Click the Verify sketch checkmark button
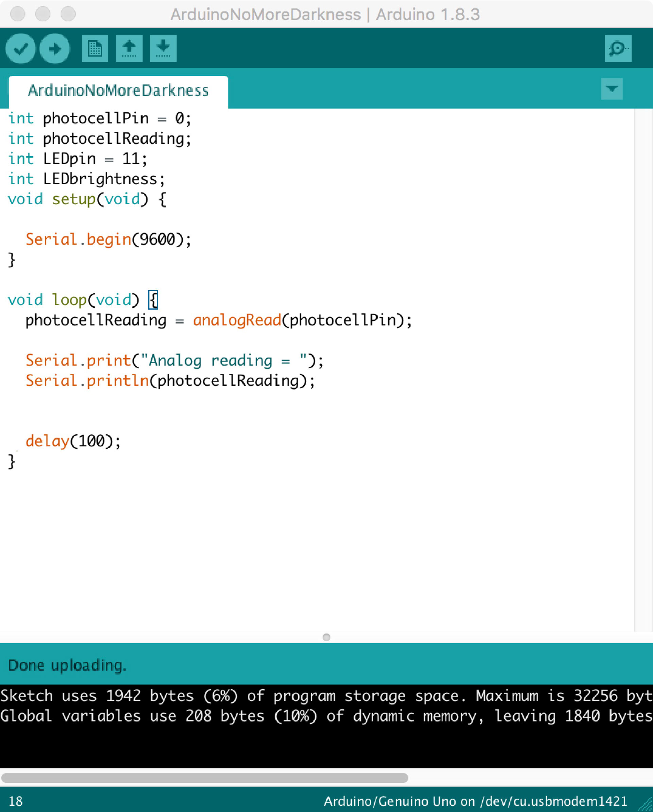The width and height of the screenshot is (653, 812). point(21,49)
